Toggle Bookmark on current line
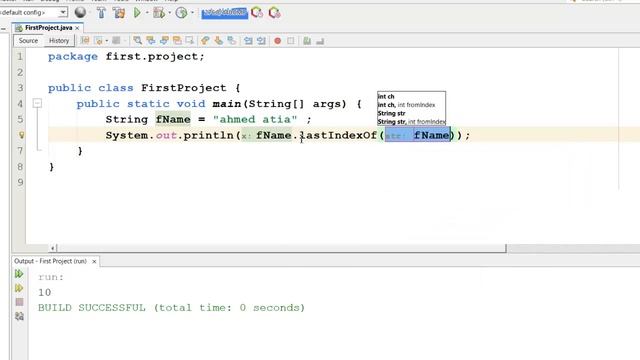Viewport: 640px width, 360px height. (x=231, y=40)
